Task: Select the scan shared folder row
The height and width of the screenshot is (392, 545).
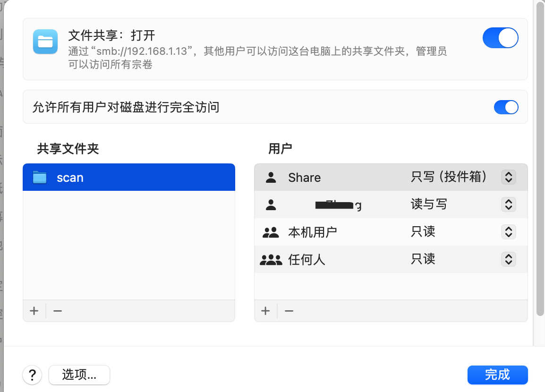Action: point(128,178)
